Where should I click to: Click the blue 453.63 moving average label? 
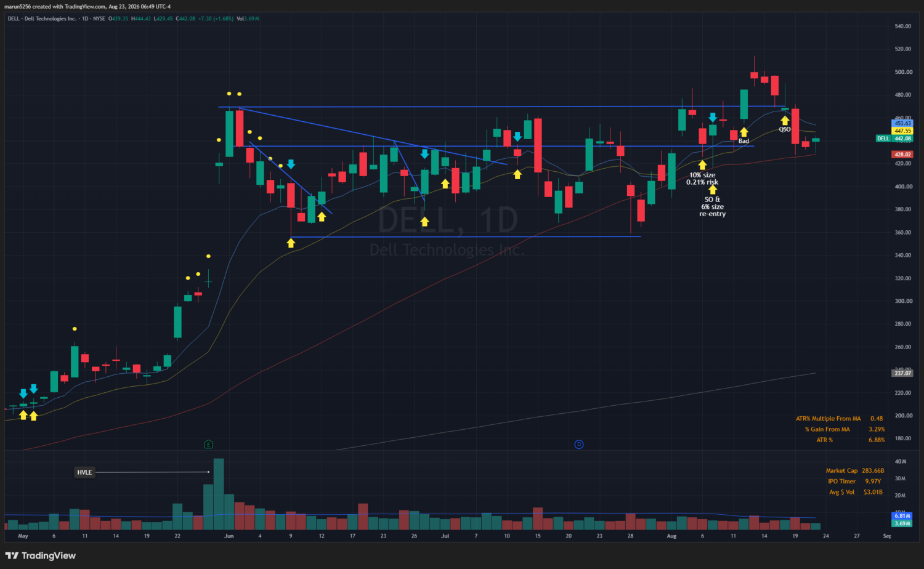[x=902, y=123]
